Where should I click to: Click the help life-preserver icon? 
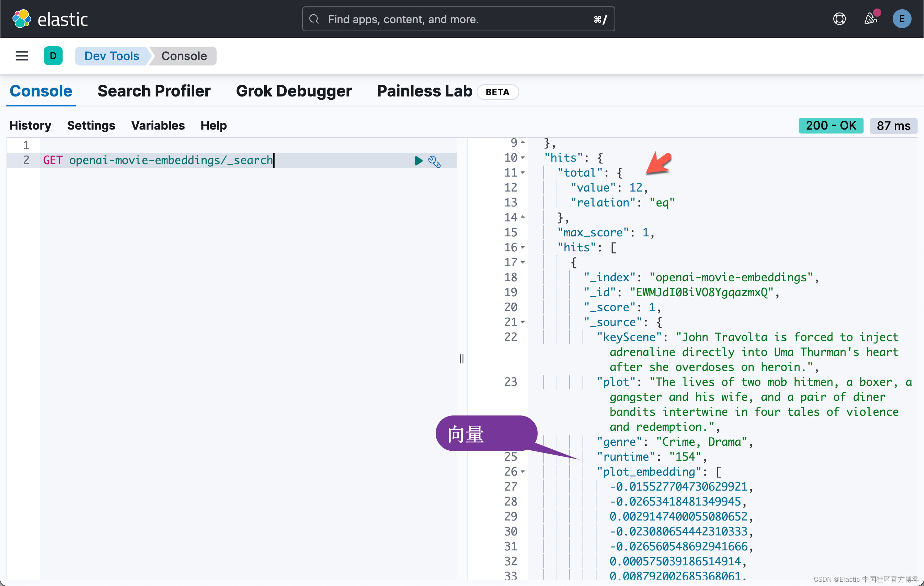tap(839, 19)
